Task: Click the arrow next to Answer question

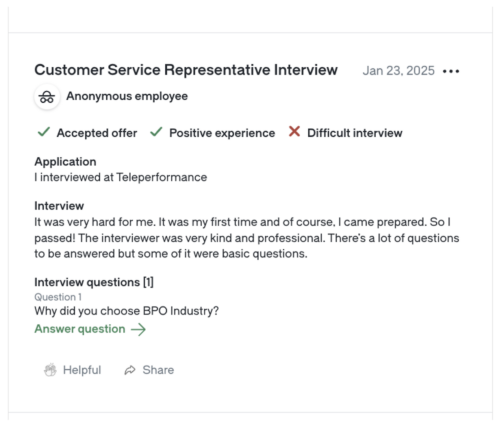Action: pos(138,329)
